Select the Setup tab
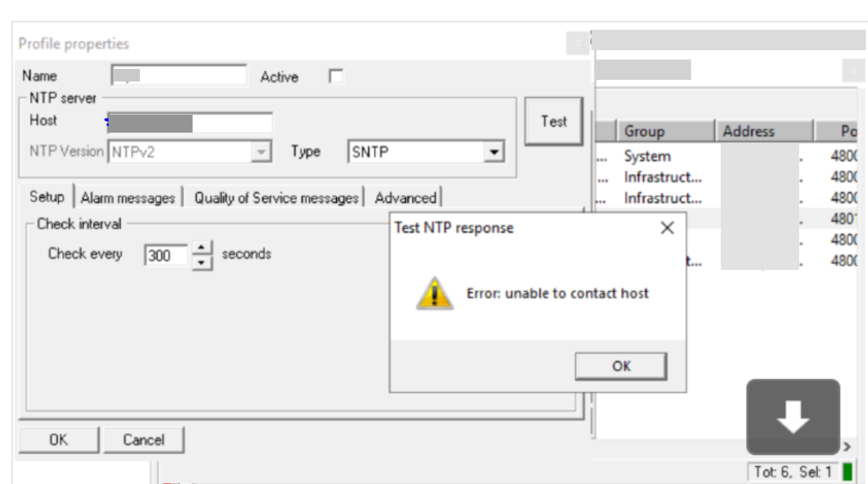 click(47, 197)
